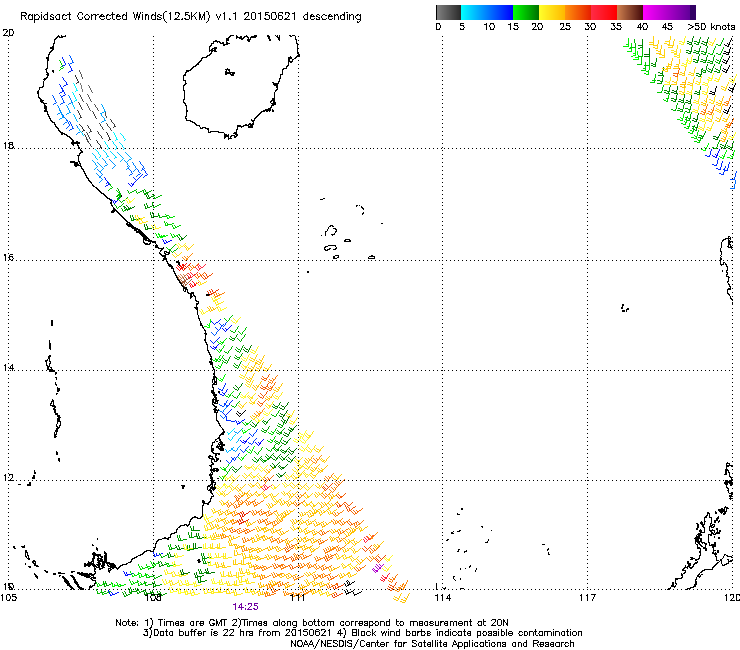Click the NOAA/NESDIS credit line
740x650 pixels.
(432, 644)
